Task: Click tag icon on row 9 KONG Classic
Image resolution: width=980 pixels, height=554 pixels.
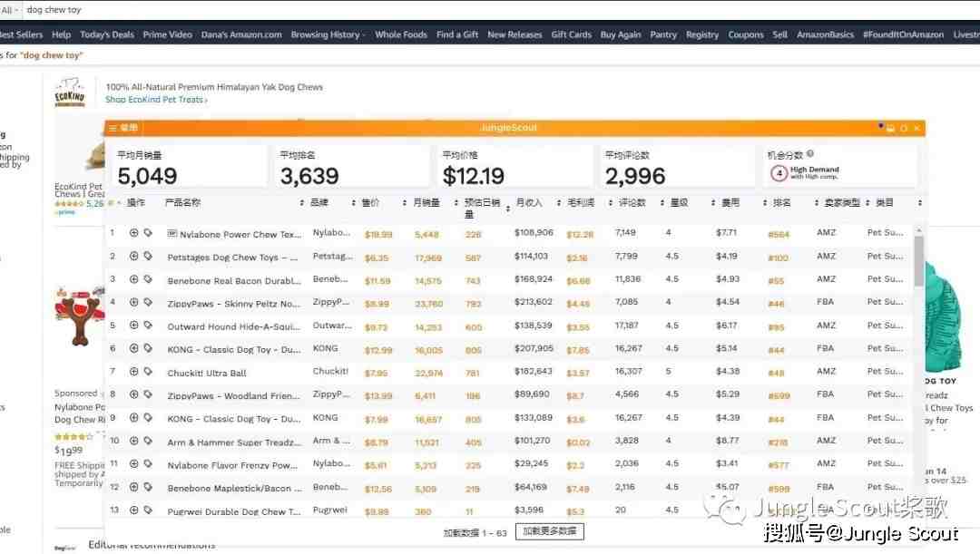Action: [x=148, y=417]
